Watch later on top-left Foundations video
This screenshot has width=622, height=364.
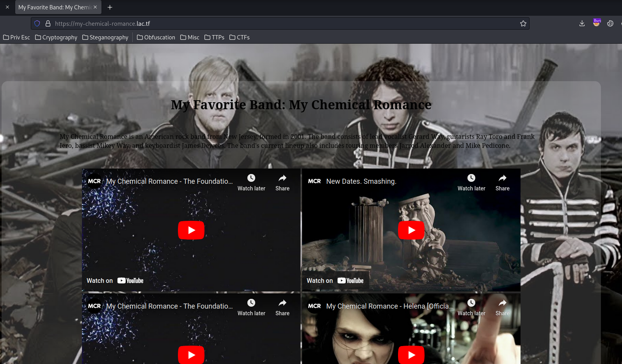[251, 182]
